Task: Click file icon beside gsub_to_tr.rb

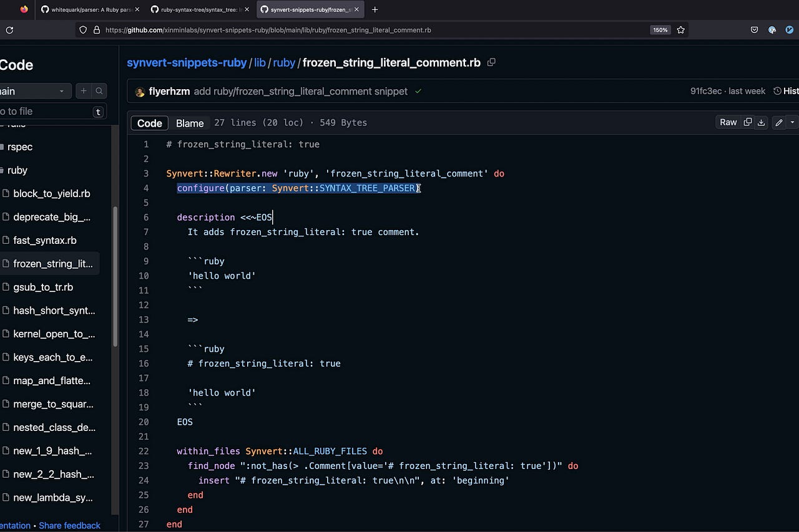Action: pos(5,287)
